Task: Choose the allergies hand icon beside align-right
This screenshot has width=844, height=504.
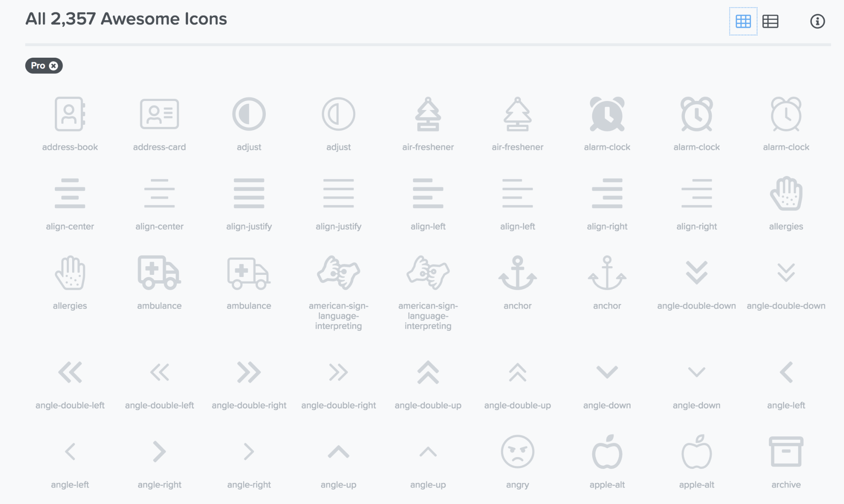Action: pos(785,193)
